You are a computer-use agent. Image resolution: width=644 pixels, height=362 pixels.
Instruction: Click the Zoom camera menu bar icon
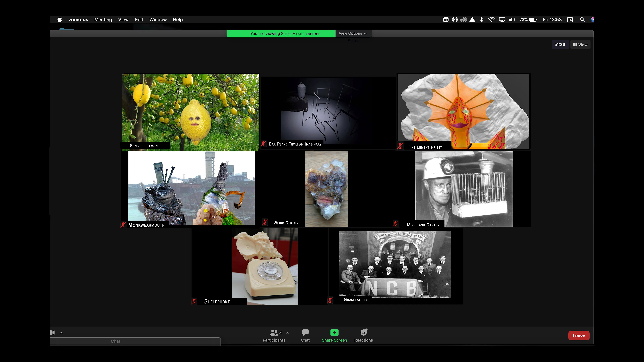[446, 20]
